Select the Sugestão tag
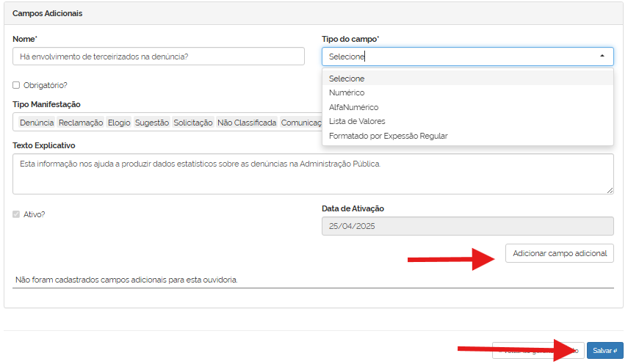Image resolution: width=628 pixels, height=364 pixels. [152, 123]
